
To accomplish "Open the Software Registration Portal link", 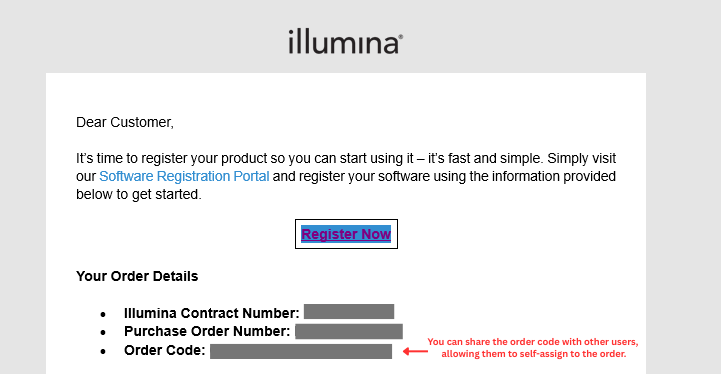I will (184, 176).
